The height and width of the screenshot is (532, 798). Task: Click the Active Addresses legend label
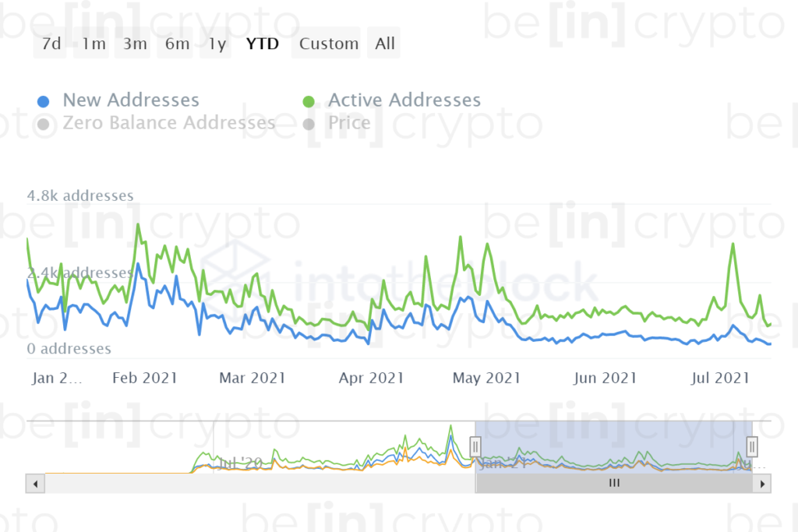tap(404, 100)
